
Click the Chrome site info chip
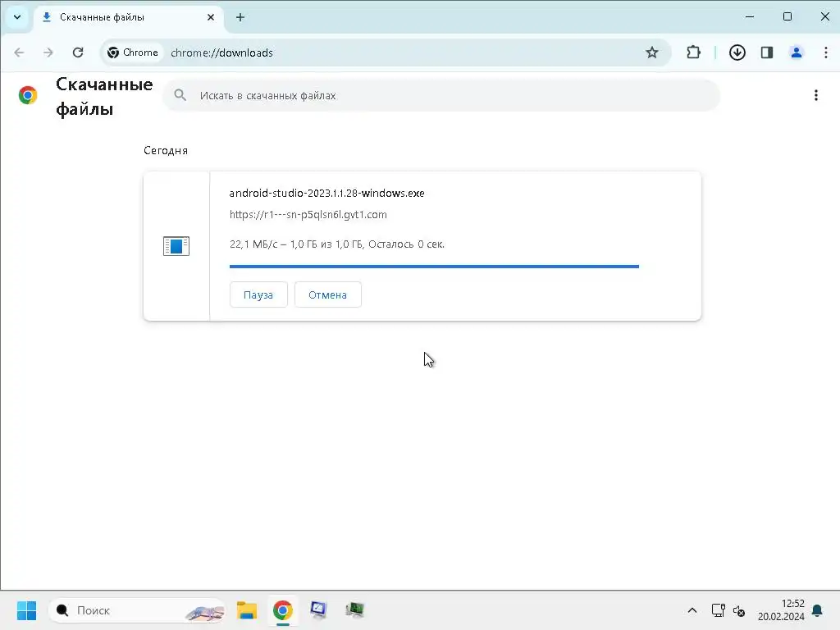(x=133, y=52)
